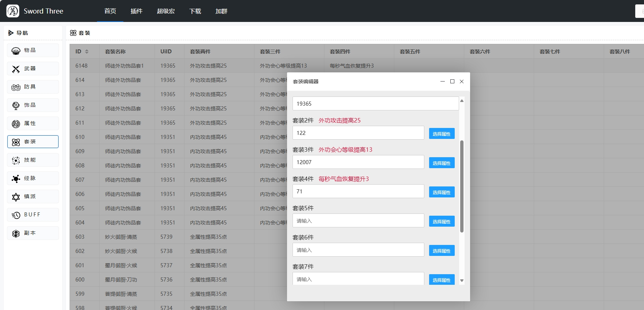Click the dialog scrollbar up arrow
This screenshot has height=310, width=644.
tap(462, 101)
